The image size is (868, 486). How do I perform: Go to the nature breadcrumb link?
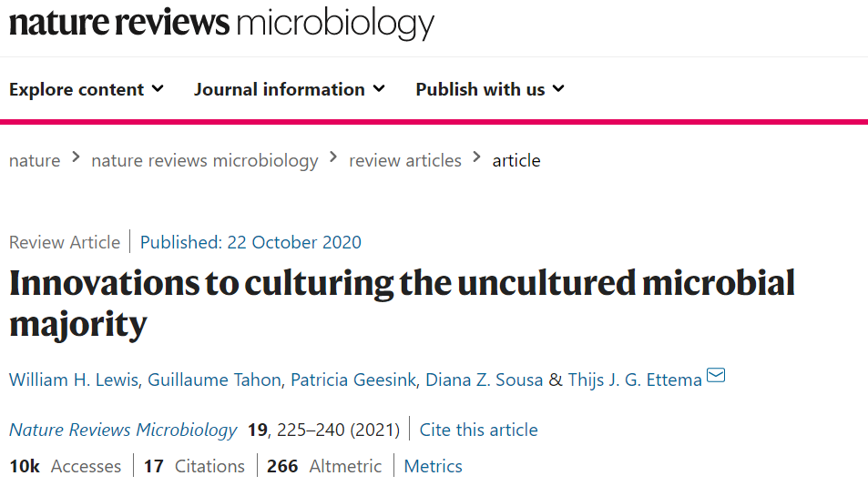pos(35,160)
